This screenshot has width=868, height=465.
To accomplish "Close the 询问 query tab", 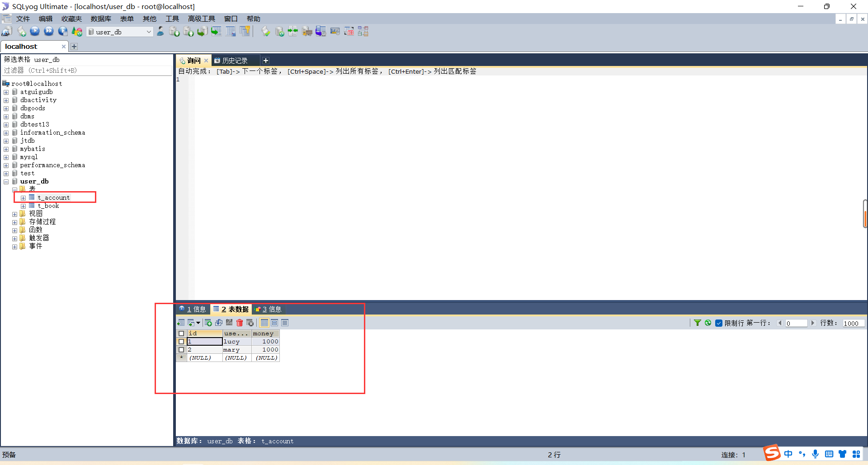I will pos(206,61).
